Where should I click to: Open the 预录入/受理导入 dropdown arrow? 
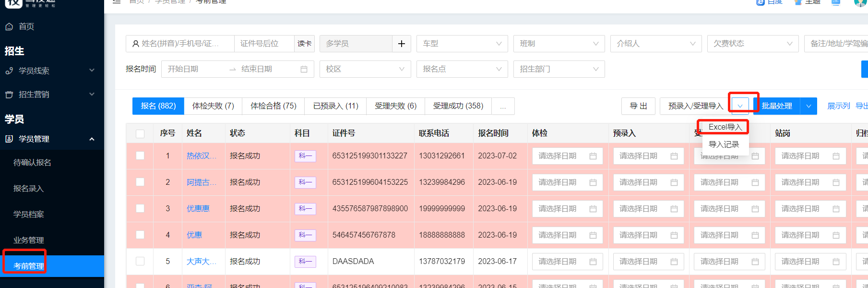[740, 106]
